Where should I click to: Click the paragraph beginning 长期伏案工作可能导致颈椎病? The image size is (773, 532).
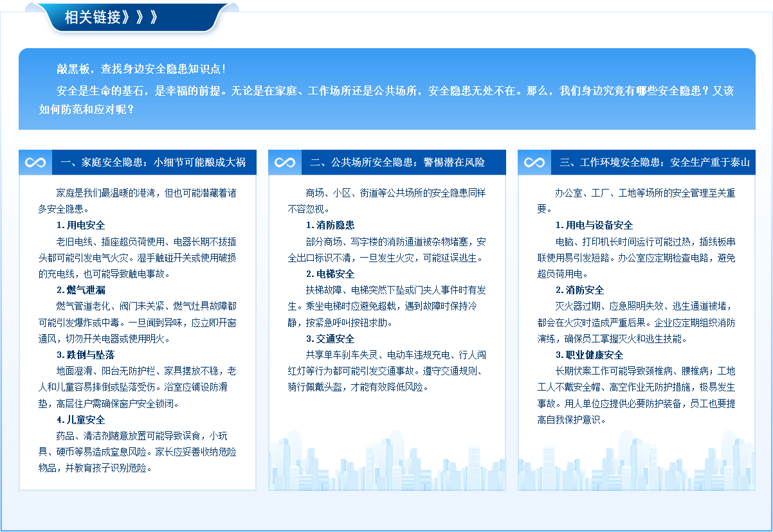pyautogui.click(x=637, y=396)
